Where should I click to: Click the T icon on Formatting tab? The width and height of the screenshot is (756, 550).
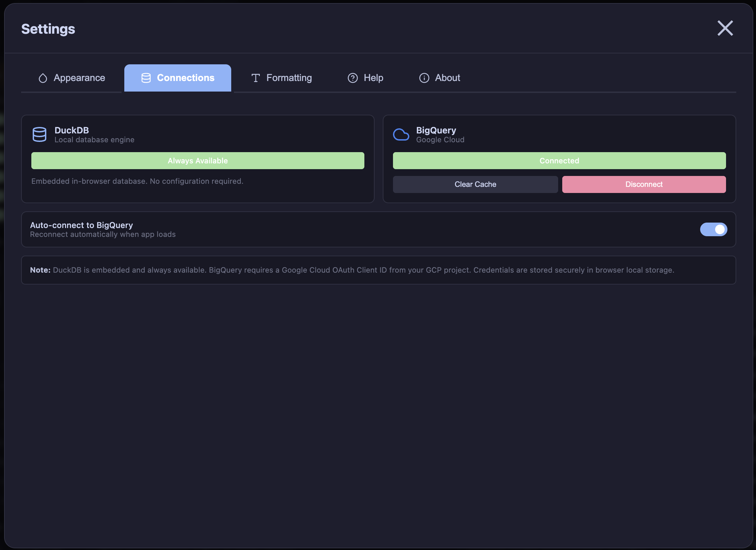tap(256, 78)
